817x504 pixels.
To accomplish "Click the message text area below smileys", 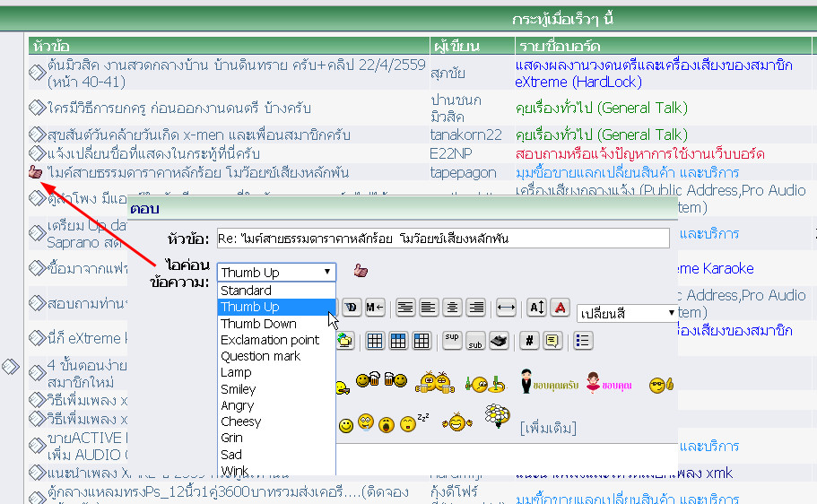I will tap(507, 458).
